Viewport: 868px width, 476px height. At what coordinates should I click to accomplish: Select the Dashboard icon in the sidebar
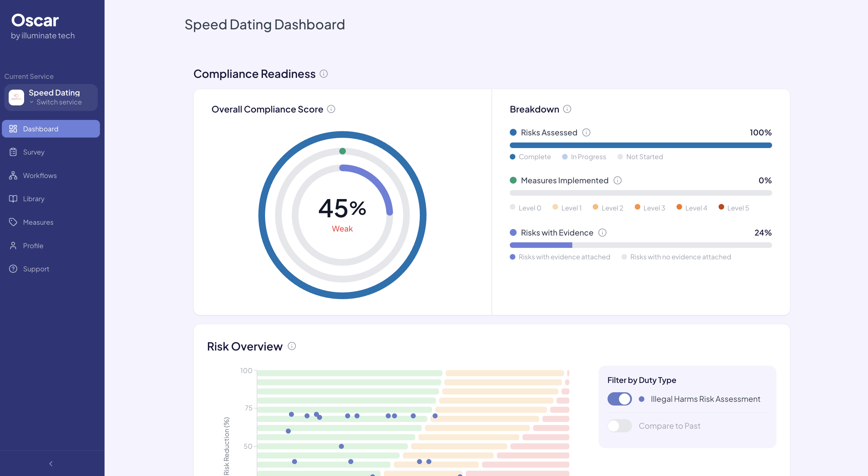[13, 128]
